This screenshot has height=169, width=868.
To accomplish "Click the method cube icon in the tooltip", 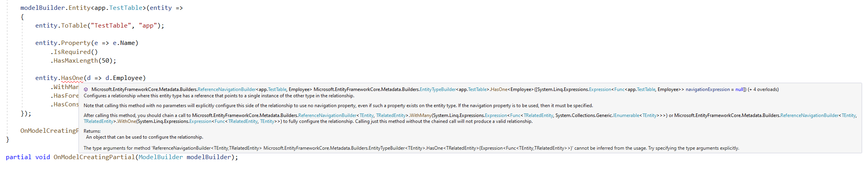I will (x=86, y=89).
